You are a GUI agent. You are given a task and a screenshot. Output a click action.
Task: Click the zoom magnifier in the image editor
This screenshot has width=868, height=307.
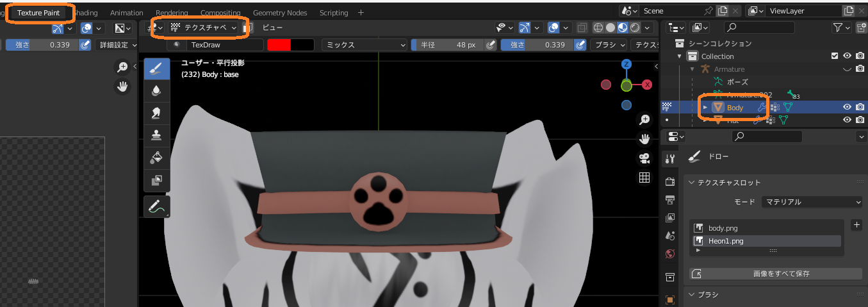(x=122, y=67)
